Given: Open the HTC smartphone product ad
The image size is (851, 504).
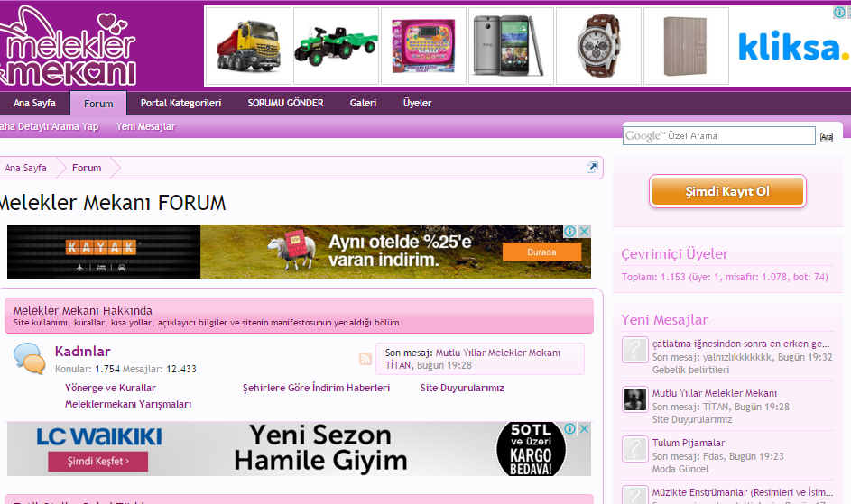Looking at the screenshot, I should (511, 46).
